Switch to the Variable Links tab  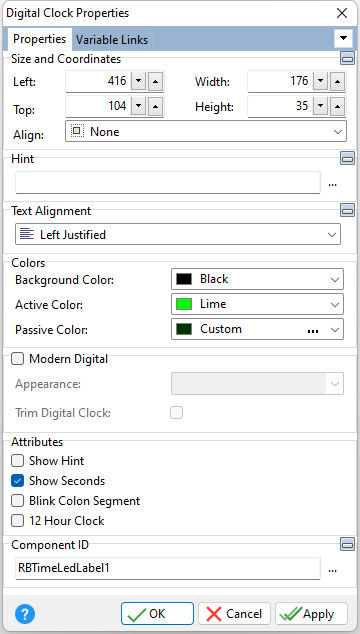[112, 40]
